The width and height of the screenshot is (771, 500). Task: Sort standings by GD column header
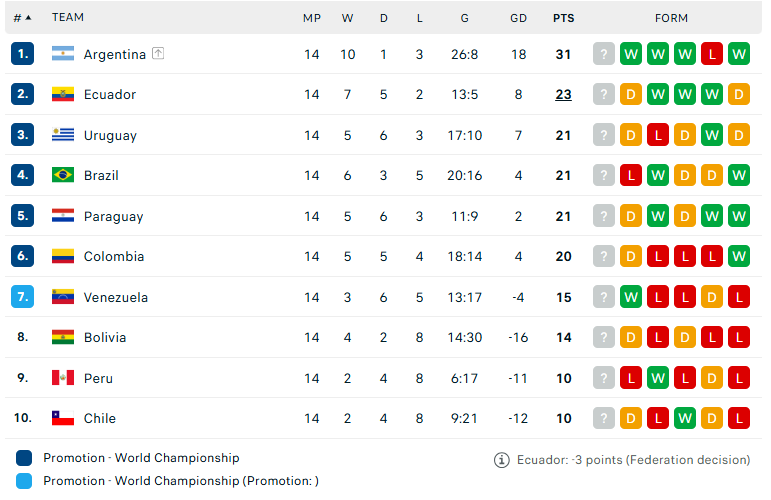(x=518, y=18)
